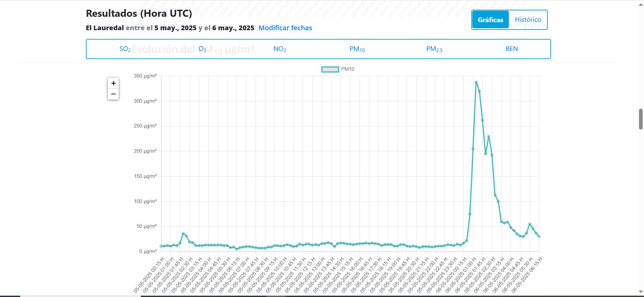The width and height of the screenshot is (644, 297).
Task: Click the scrollbar up arrow
Action: 641,5
